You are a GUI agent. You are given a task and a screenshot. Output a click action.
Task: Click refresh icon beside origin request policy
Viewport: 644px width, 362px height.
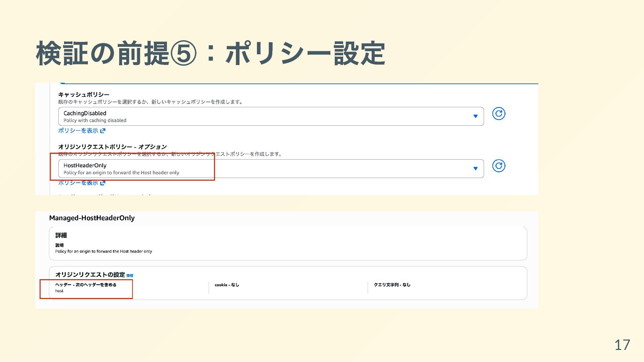[498, 166]
